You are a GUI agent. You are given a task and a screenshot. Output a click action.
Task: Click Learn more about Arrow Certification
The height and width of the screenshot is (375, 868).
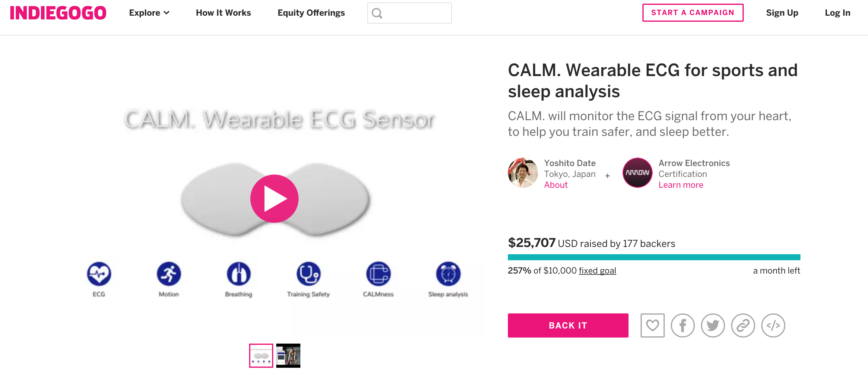681,185
